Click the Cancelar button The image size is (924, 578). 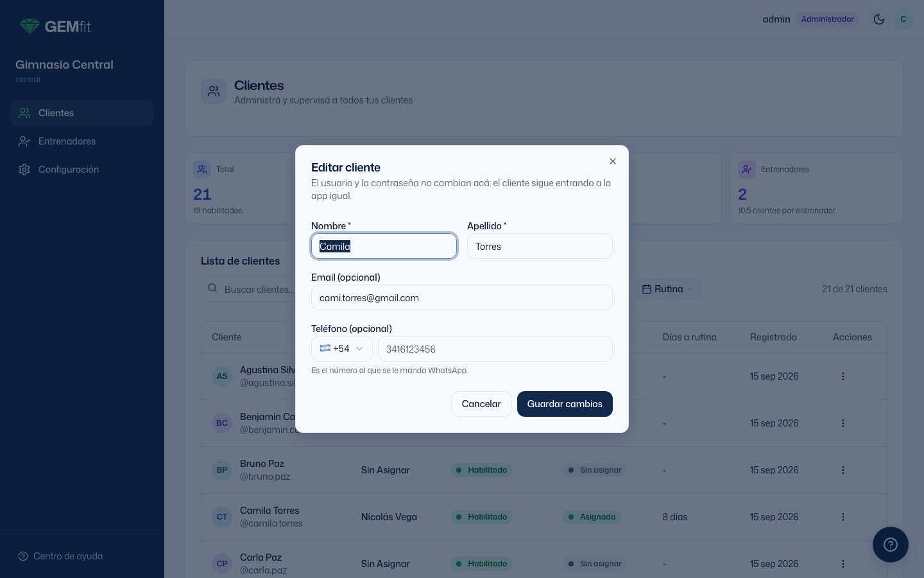pyautogui.click(x=481, y=404)
